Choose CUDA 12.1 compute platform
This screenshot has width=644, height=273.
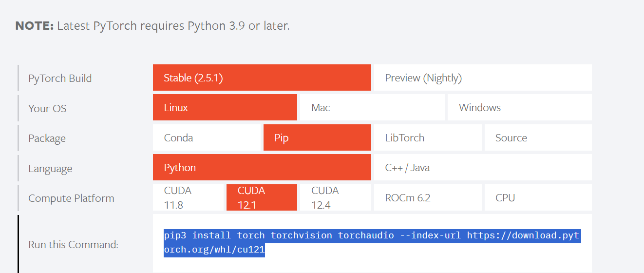coord(262,197)
